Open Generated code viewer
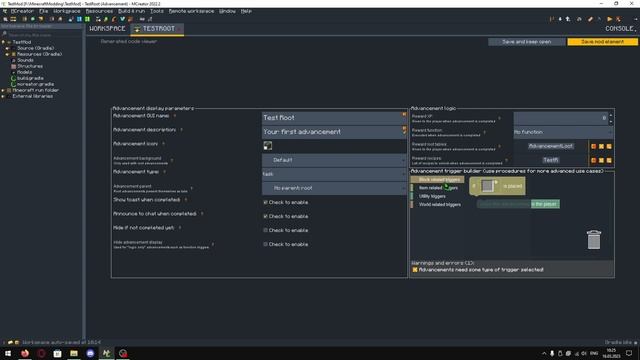The width and height of the screenshot is (640, 360). coord(129,41)
